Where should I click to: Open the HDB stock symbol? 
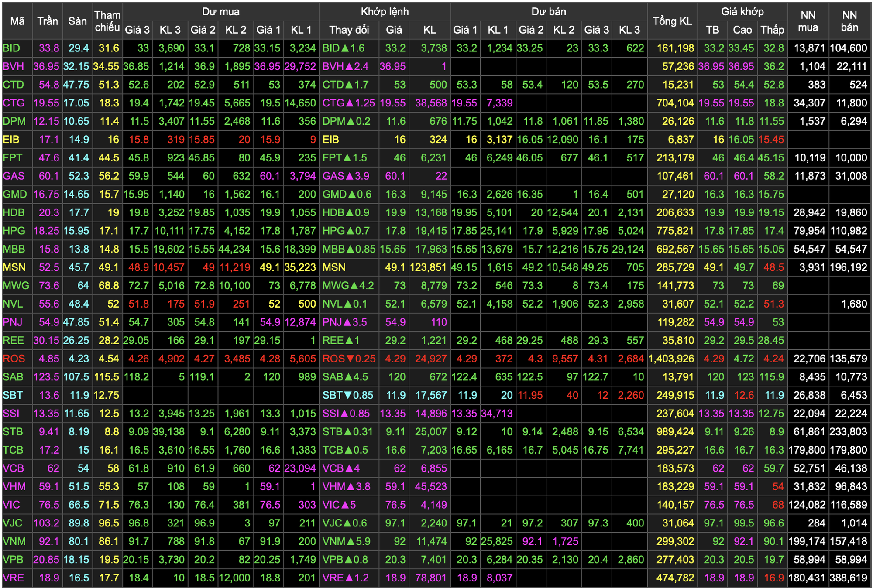click(14, 212)
